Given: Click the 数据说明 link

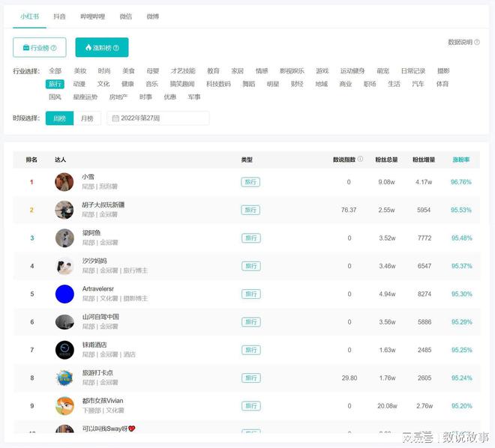Looking at the screenshot, I should click(460, 42).
